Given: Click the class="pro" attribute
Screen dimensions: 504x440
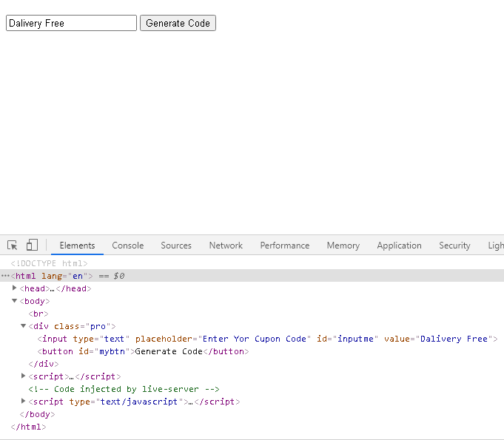Looking at the screenshot, I should 82,326.
